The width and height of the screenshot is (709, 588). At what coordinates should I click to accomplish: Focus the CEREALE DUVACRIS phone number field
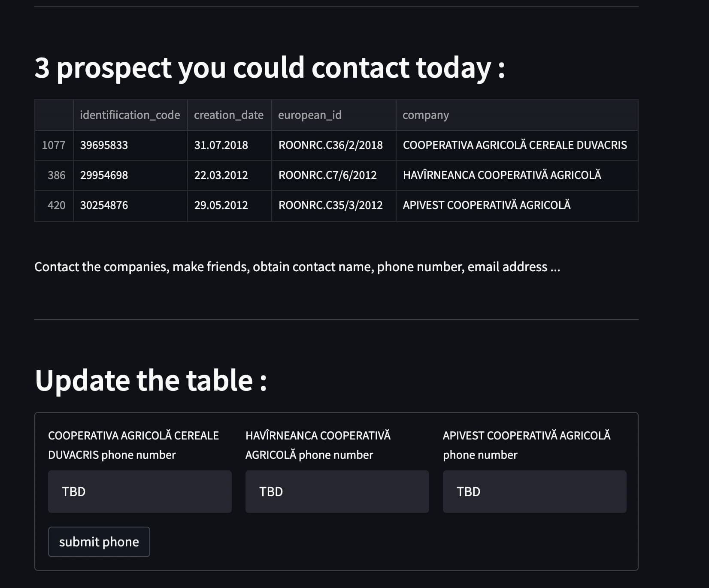click(x=139, y=491)
